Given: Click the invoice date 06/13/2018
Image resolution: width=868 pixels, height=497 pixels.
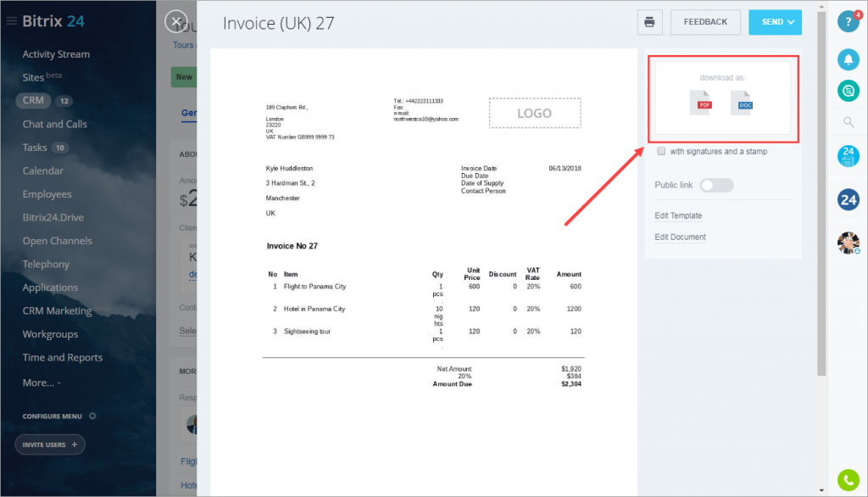Looking at the screenshot, I should coord(565,169).
